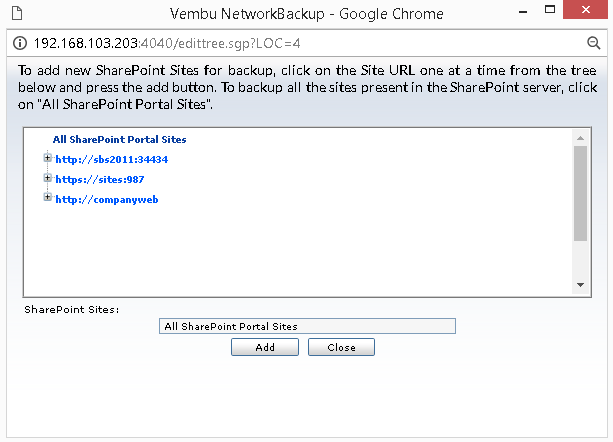Click the tree scrollbar down arrow
The width and height of the screenshot is (613, 442).
coord(581,285)
